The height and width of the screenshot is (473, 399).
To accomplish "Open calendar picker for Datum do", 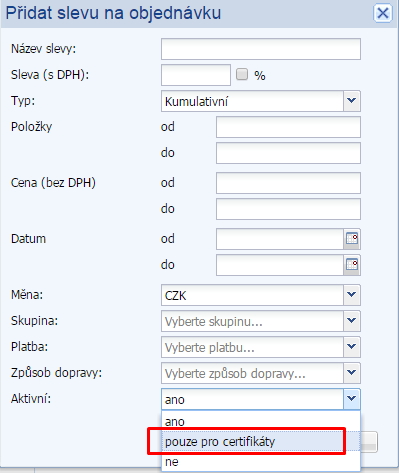I will [x=352, y=265].
